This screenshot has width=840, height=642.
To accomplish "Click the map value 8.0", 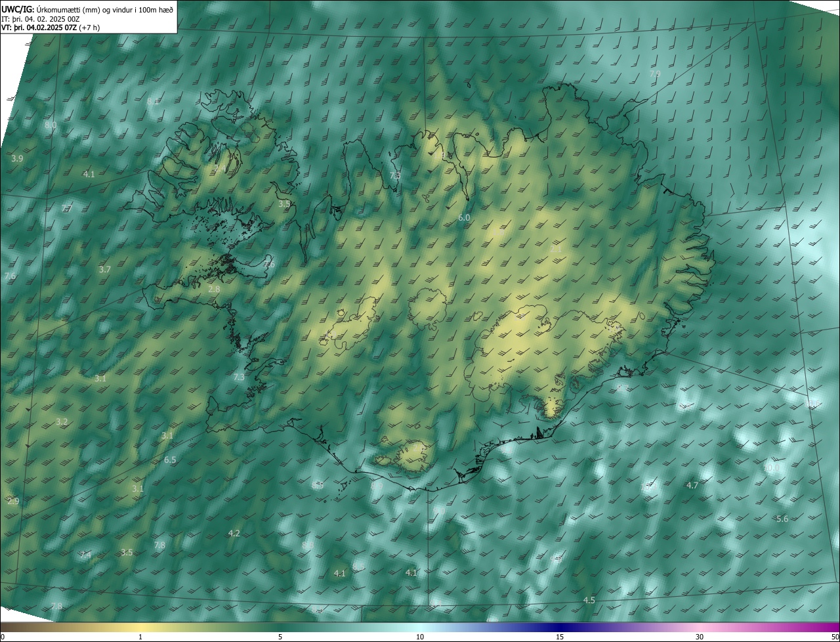I will 51,125.
